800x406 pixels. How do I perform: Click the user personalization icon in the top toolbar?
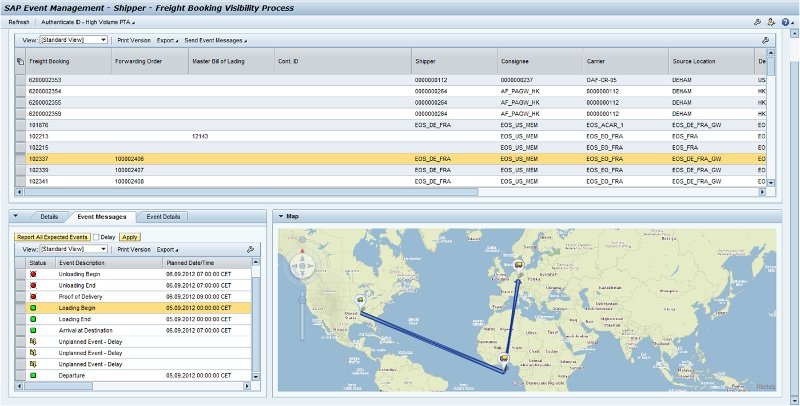pyautogui.click(x=771, y=22)
